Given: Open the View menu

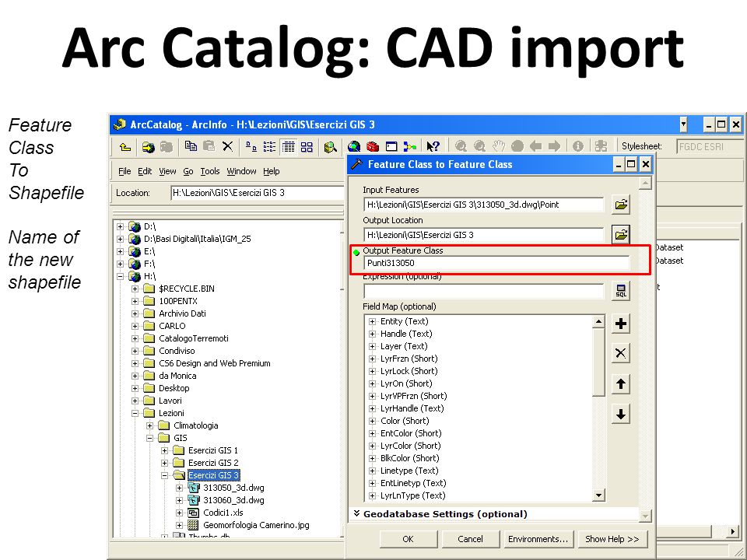Looking at the screenshot, I should click(x=167, y=171).
